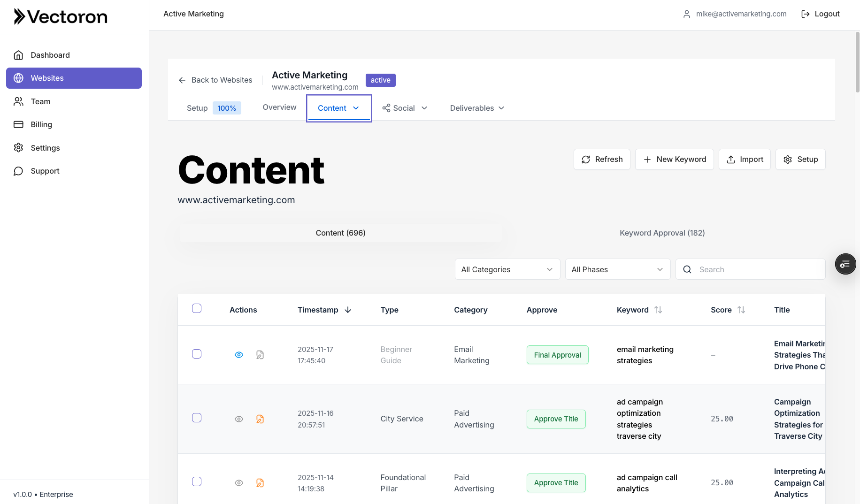Open the Keyword Approval (182) tab
Screen dimensions: 860x504
[x=662, y=233]
